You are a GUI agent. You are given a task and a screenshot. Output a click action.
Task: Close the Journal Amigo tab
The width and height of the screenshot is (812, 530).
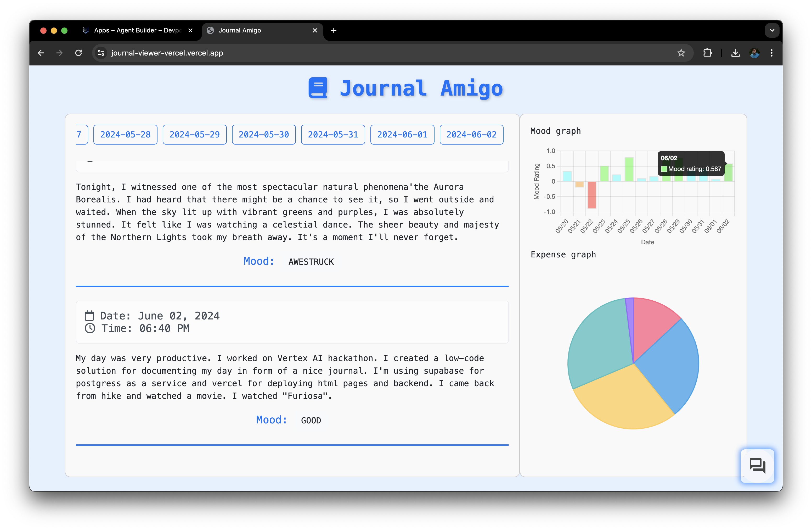point(314,30)
